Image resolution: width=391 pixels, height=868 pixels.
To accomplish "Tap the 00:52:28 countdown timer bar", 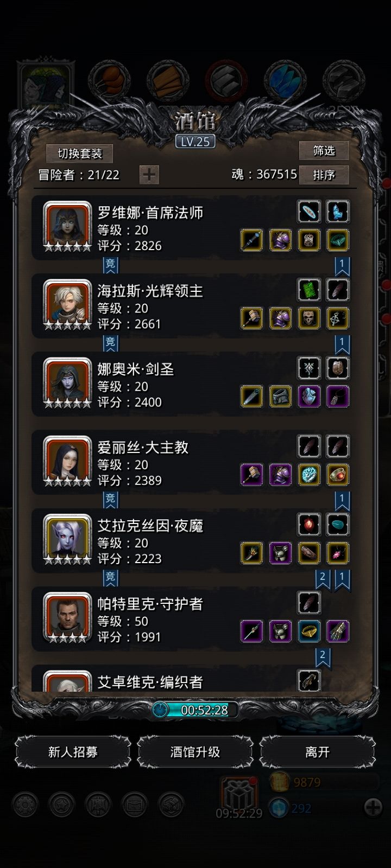I will [x=195, y=710].
